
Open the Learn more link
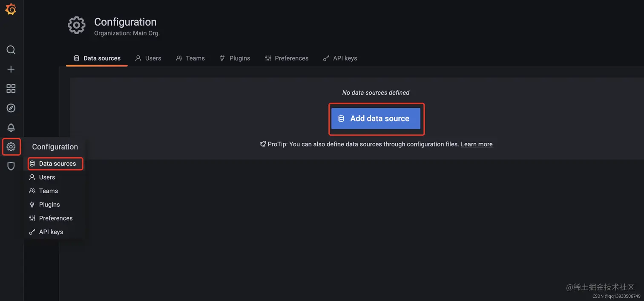pos(477,144)
